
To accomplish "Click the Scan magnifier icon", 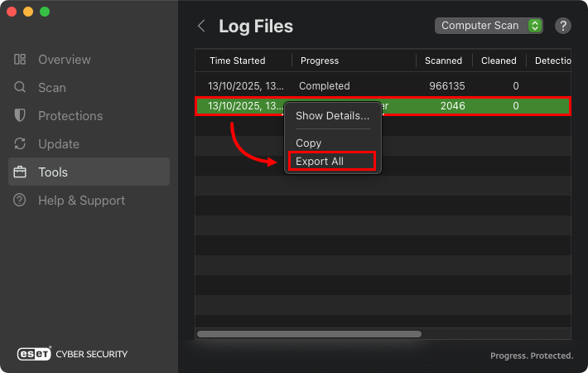I will [x=20, y=88].
